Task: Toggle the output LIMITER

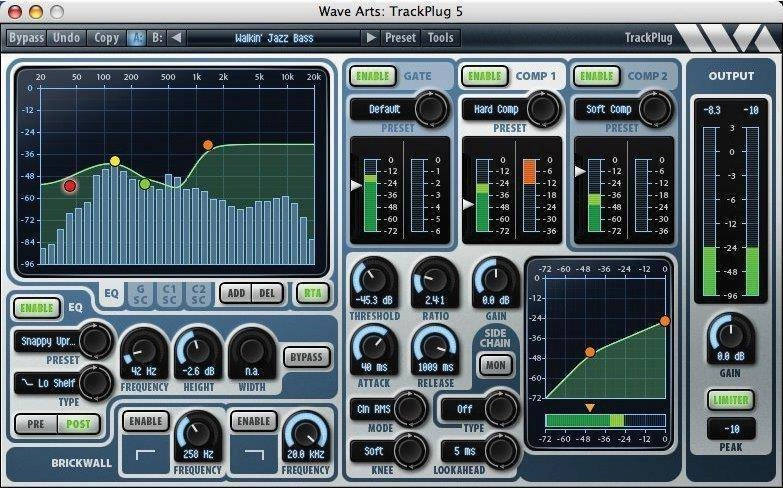Action: (x=731, y=400)
